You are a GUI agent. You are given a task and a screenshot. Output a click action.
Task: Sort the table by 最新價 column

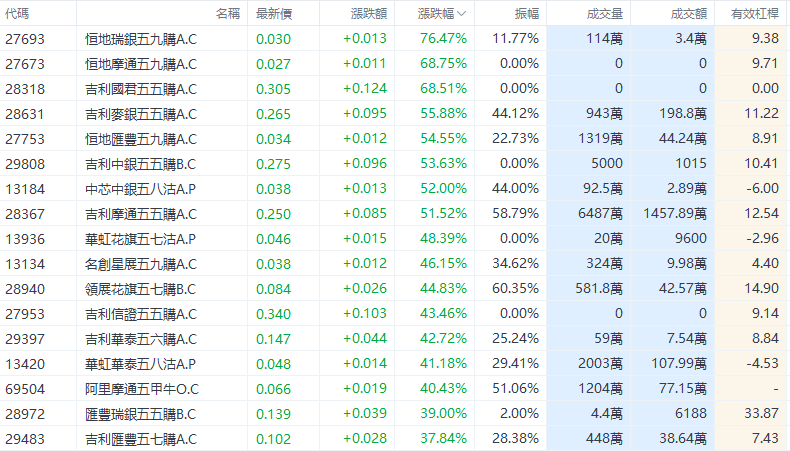[274, 14]
